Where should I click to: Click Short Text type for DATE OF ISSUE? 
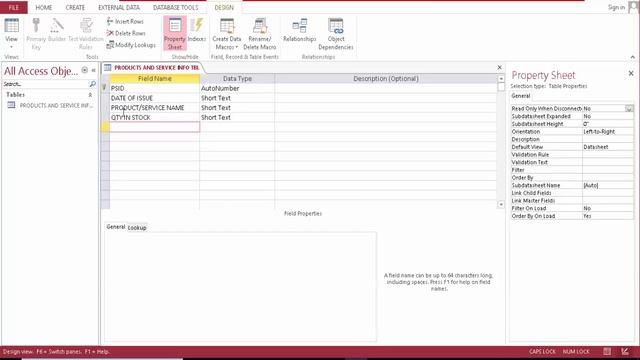[237, 98]
